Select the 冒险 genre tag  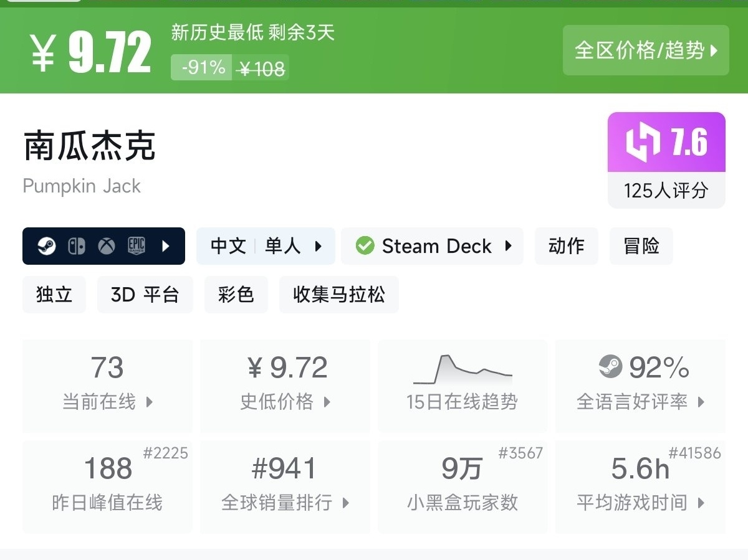641,246
